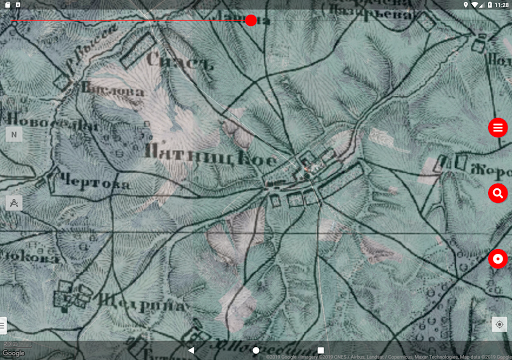
Task: Tap the N north orientation button
Action: click(14, 135)
